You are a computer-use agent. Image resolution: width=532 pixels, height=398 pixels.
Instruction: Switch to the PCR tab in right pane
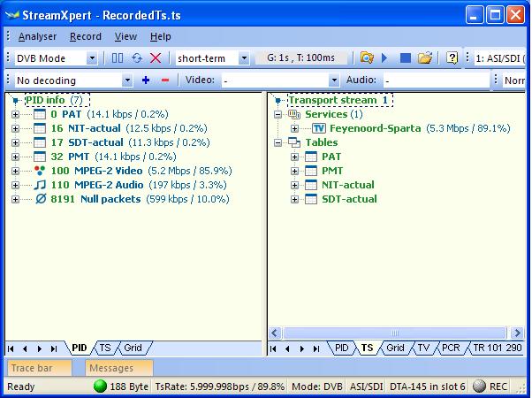(451, 348)
